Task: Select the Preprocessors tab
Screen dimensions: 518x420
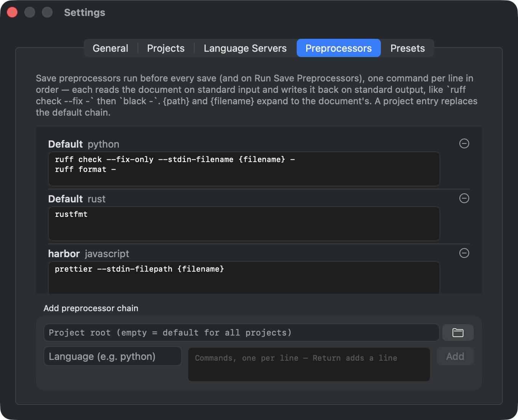Action: pos(339,48)
